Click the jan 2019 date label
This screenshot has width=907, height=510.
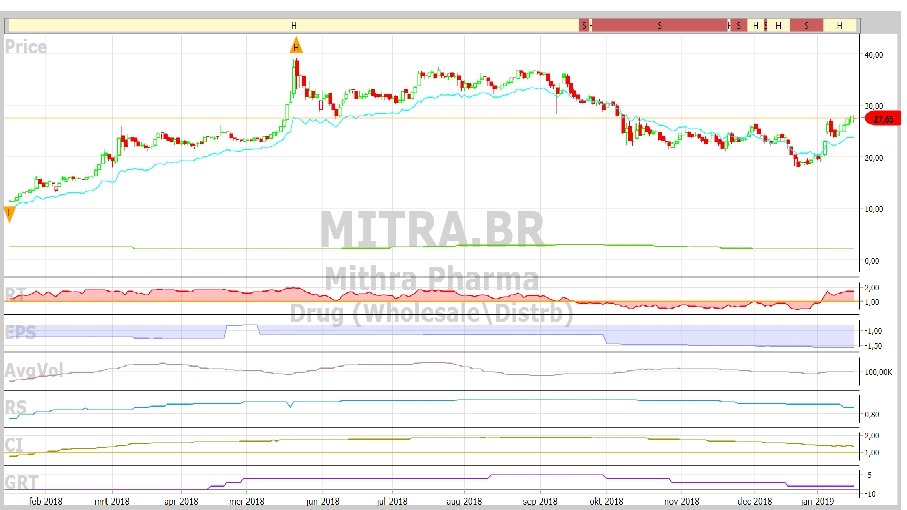point(817,501)
